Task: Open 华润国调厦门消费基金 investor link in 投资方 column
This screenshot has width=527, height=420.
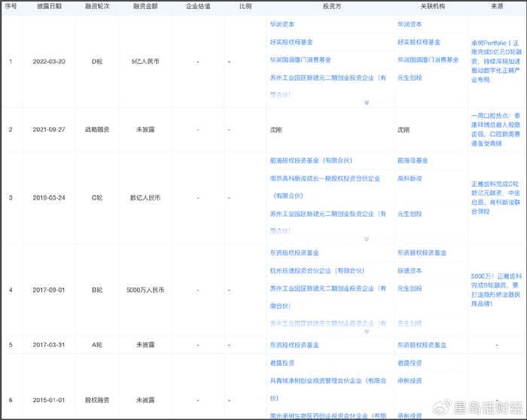Action: pyautogui.click(x=300, y=59)
